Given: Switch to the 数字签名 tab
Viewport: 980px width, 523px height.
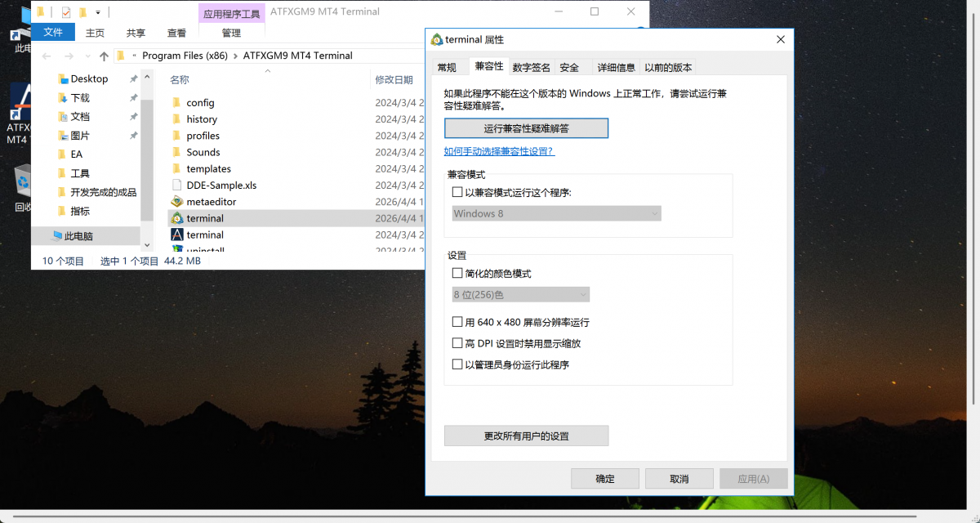Looking at the screenshot, I should click(x=532, y=67).
